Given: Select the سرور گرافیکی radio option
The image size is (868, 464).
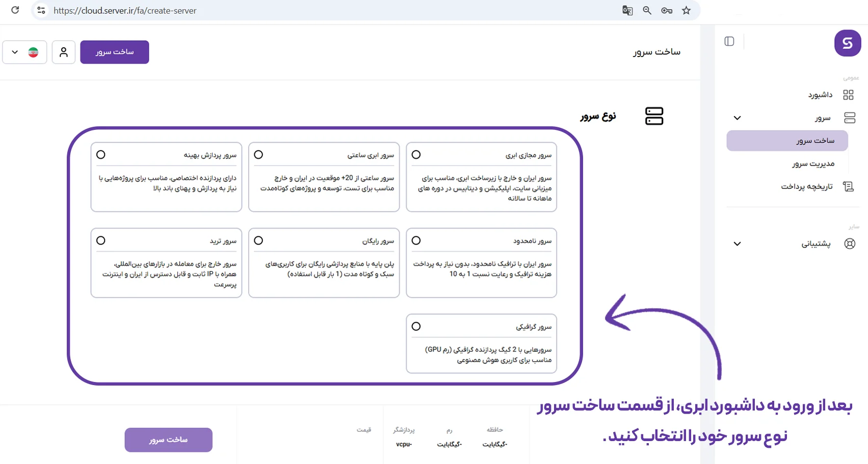Looking at the screenshot, I should coord(416,326).
